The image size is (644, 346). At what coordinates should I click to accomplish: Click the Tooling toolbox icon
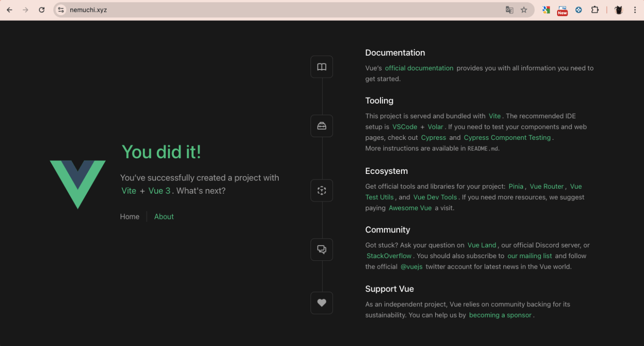(322, 126)
